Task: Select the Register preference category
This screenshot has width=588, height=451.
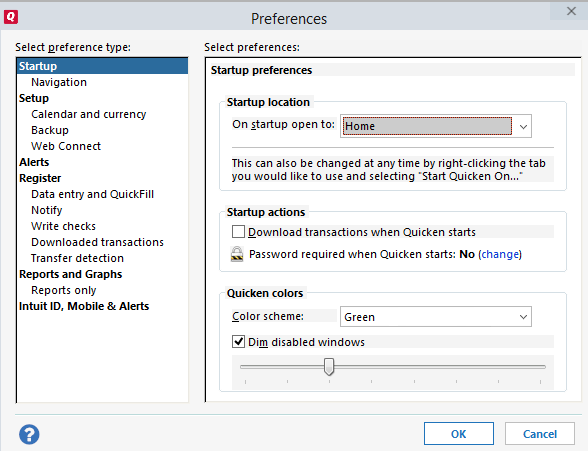Action: 40,178
